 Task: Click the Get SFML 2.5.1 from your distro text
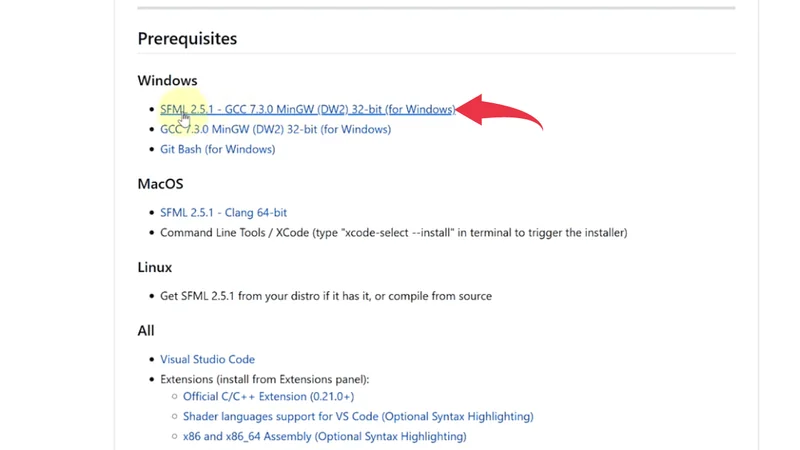pos(325,296)
